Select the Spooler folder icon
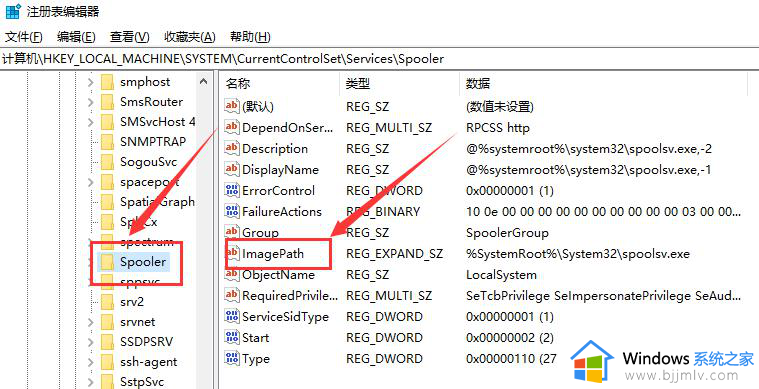 107,262
